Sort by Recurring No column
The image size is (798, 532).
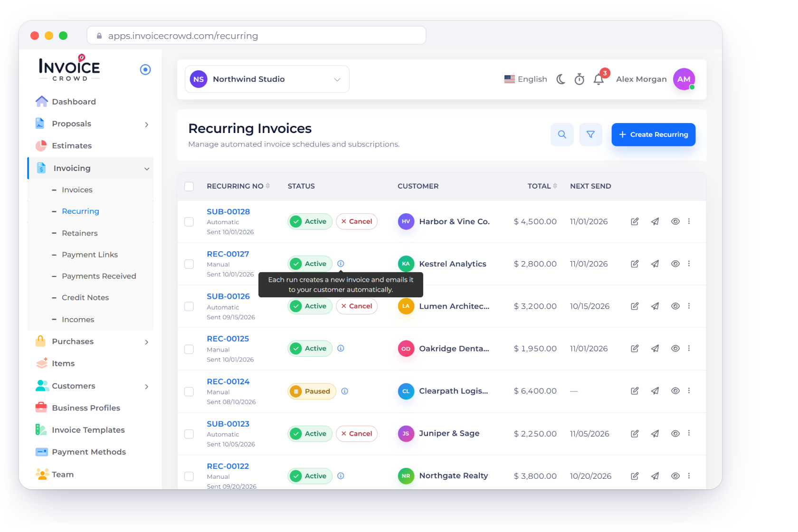[x=238, y=186]
